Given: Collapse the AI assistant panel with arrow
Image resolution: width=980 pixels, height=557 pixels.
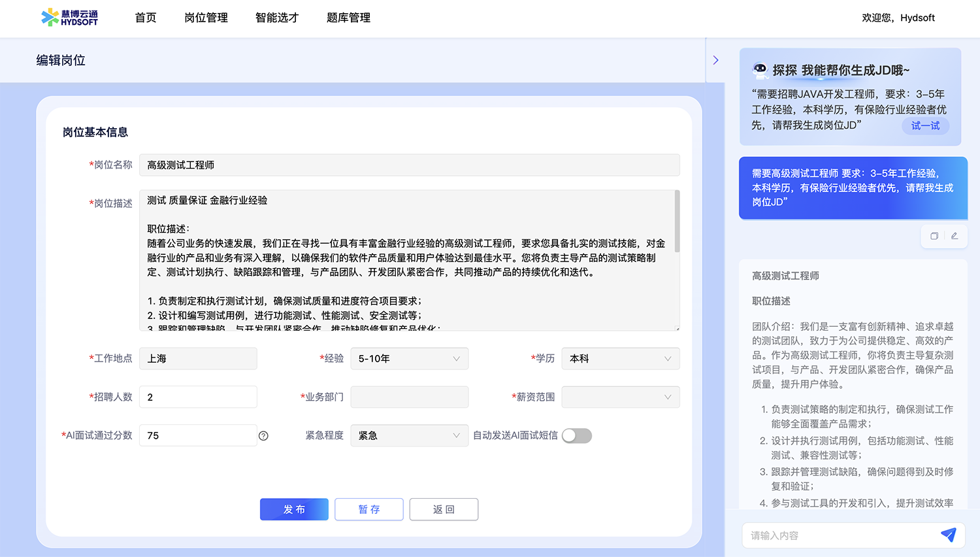Looking at the screenshot, I should pos(715,60).
